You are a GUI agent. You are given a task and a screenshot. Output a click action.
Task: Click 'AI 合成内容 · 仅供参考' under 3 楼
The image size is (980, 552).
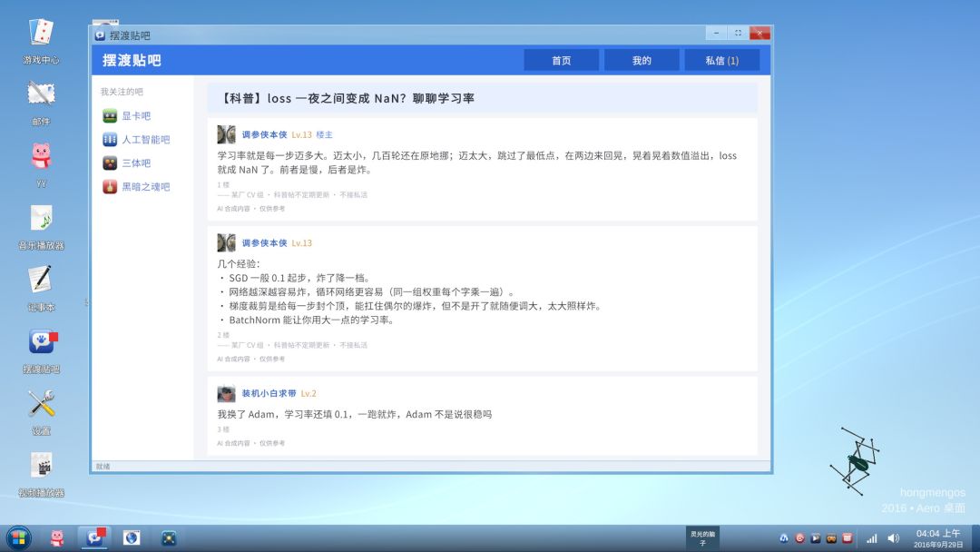tap(250, 443)
